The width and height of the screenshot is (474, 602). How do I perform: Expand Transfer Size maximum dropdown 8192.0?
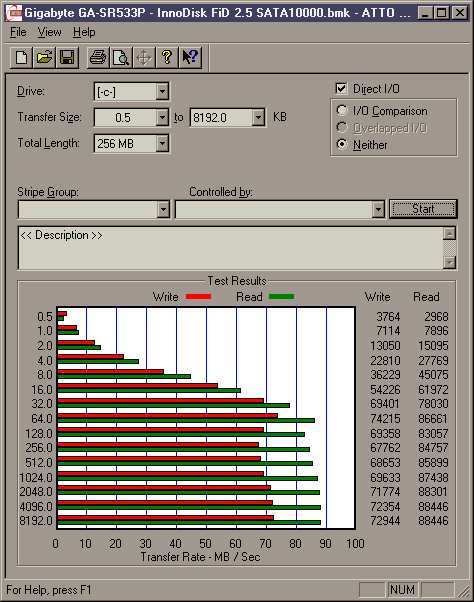[x=258, y=117]
